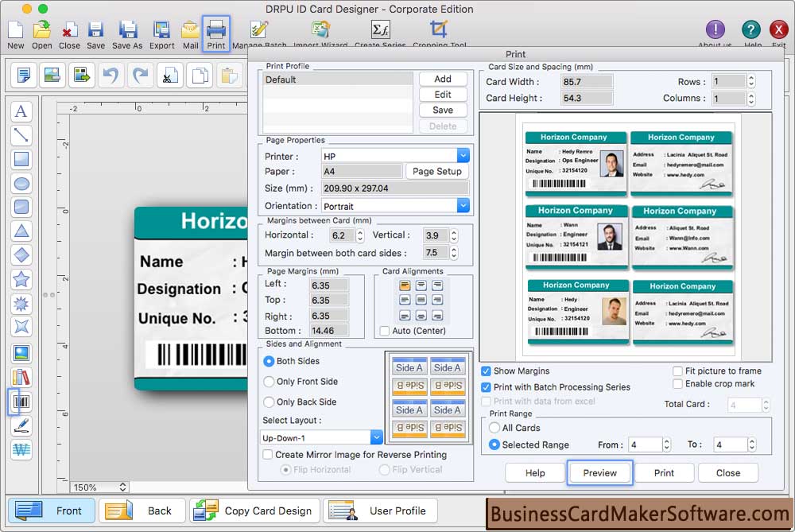Click the Undo arrow icon
This screenshot has width=795, height=532.
tap(111, 76)
